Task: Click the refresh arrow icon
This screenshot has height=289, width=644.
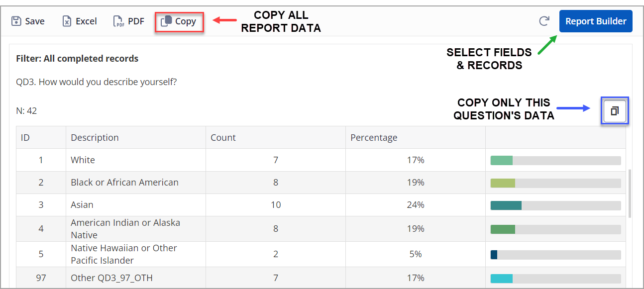Action: 544,21
